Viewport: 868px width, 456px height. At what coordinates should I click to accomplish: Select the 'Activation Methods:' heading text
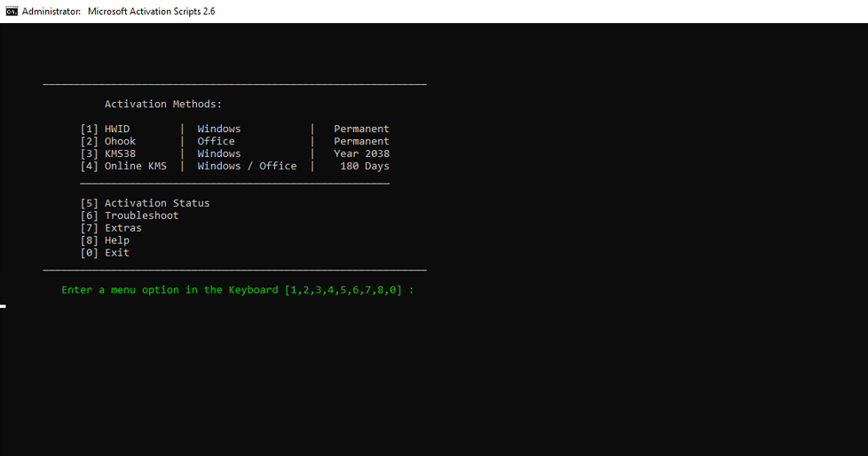coord(163,104)
